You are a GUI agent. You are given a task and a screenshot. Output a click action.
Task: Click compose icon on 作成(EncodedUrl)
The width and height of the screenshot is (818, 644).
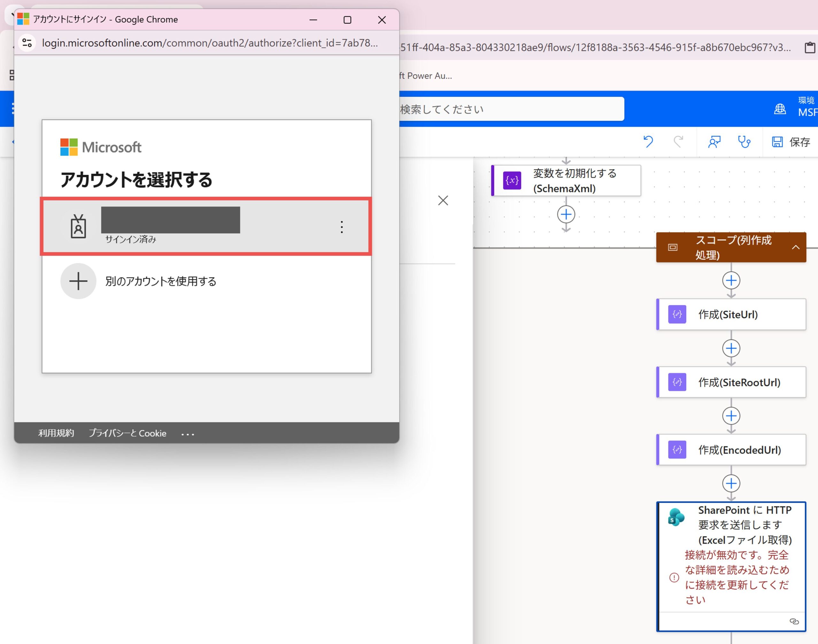[x=677, y=449]
